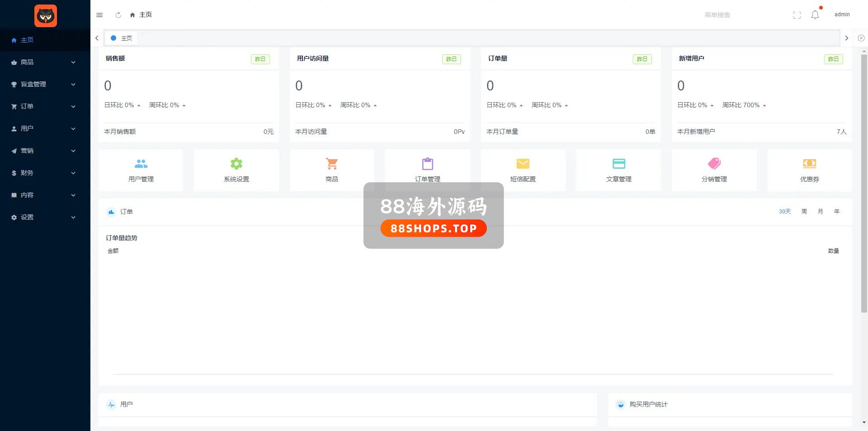Open the admin user menu
The height and width of the screenshot is (431, 868).
click(x=842, y=14)
